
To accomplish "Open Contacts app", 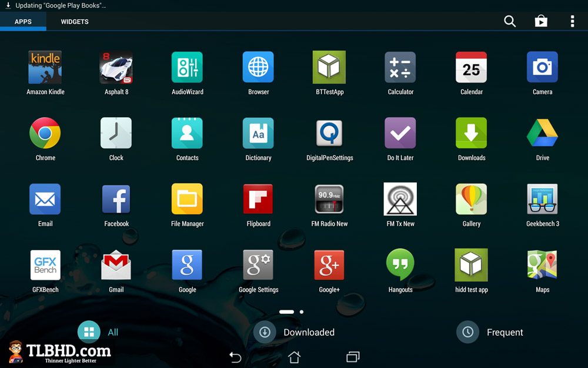I will coord(187,133).
